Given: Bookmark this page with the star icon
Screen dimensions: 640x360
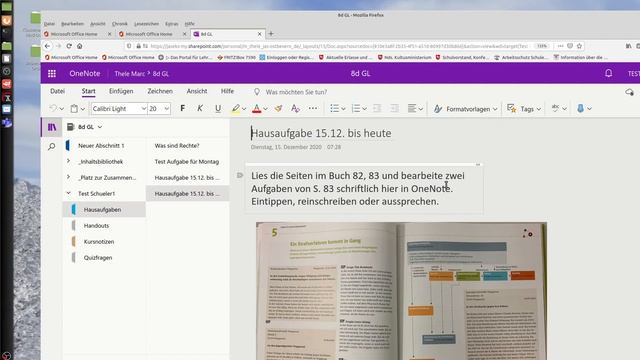Looking at the screenshot, I should pos(579,46).
